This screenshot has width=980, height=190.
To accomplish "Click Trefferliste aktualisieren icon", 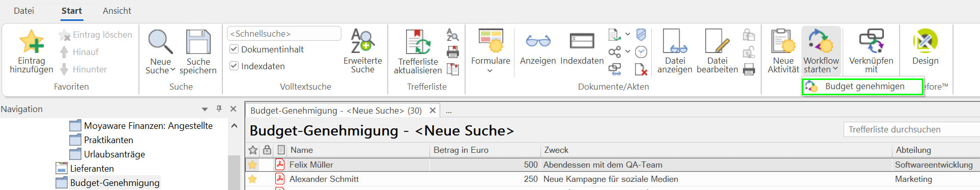I will 418,41.
